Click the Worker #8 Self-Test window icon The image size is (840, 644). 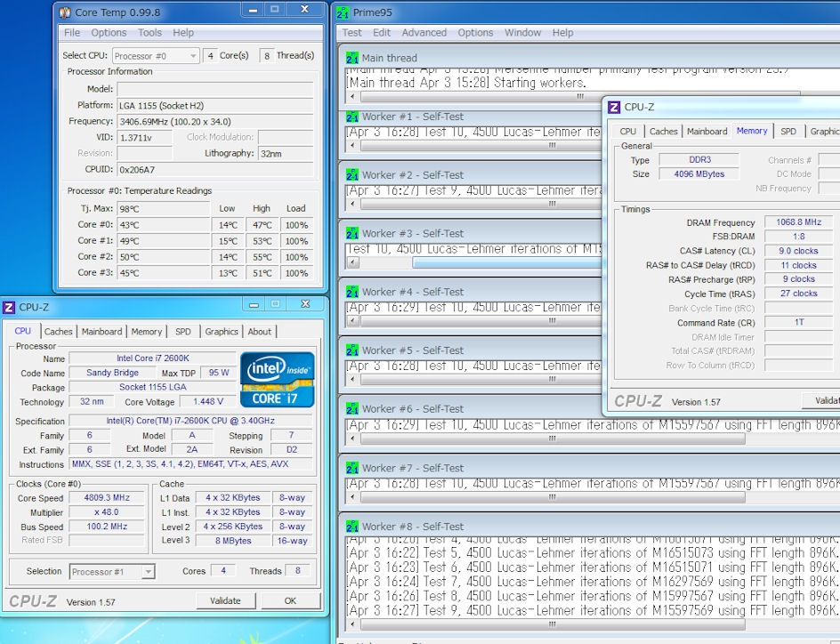pos(352,527)
